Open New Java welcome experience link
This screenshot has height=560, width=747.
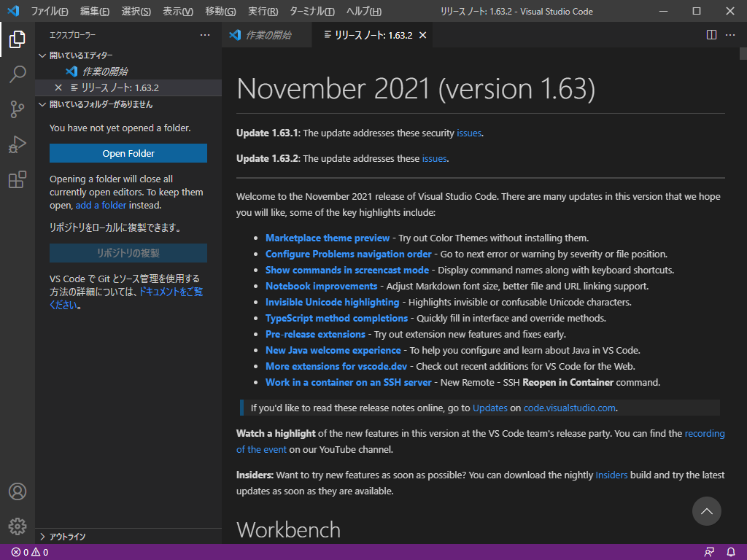[333, 351]
